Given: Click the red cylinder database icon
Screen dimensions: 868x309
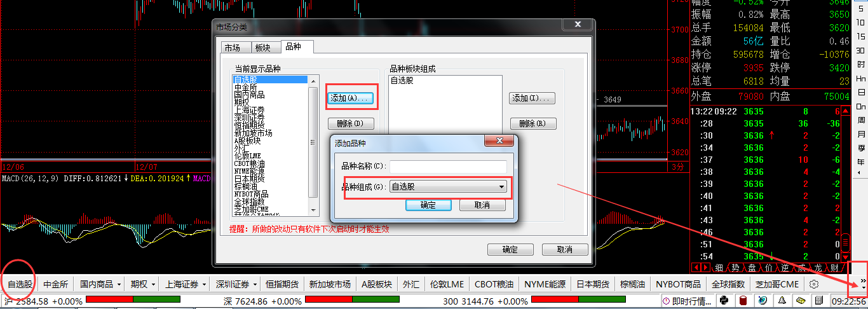Looking at the screenshot, I should tap(743, 300).
